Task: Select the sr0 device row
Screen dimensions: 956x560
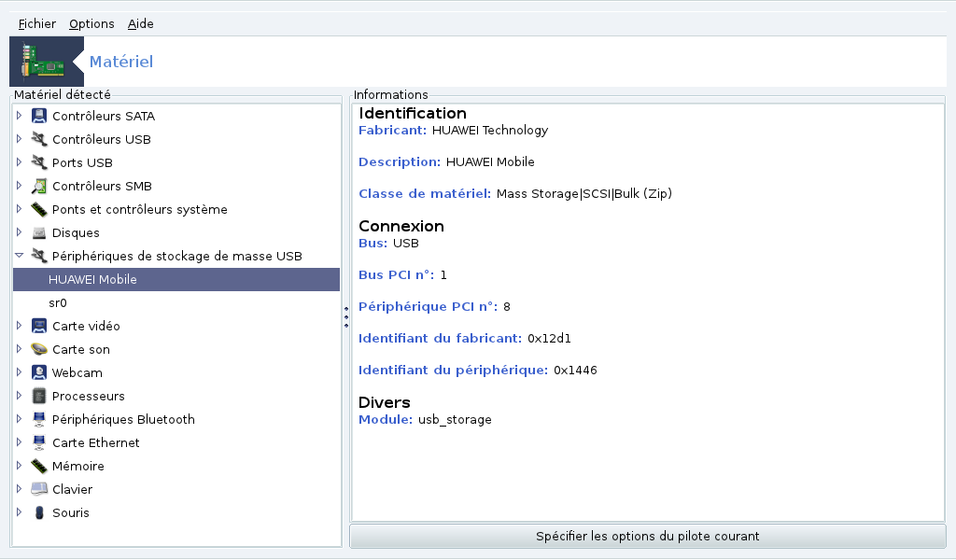Action: coord(176,302)
